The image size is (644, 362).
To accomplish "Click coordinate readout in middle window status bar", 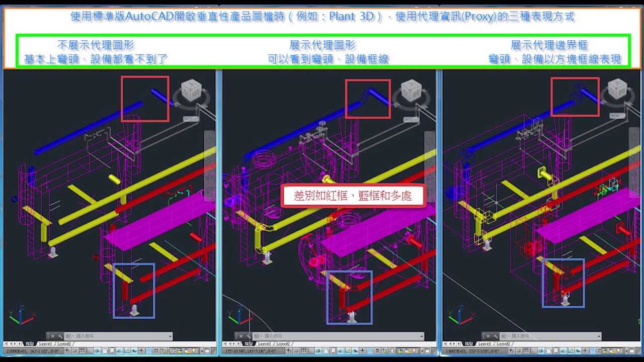I will tap(251, 351).
